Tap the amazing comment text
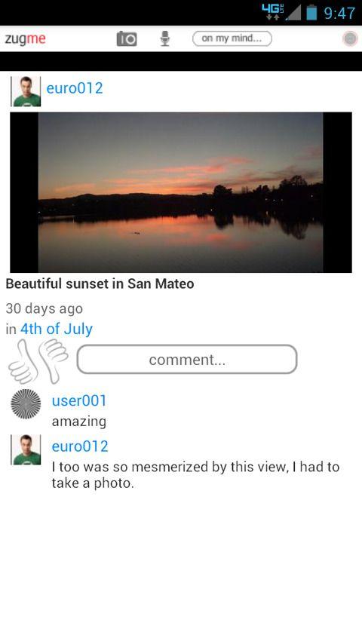Viewport: 362px width, 644px height. (x=79, y=422)
